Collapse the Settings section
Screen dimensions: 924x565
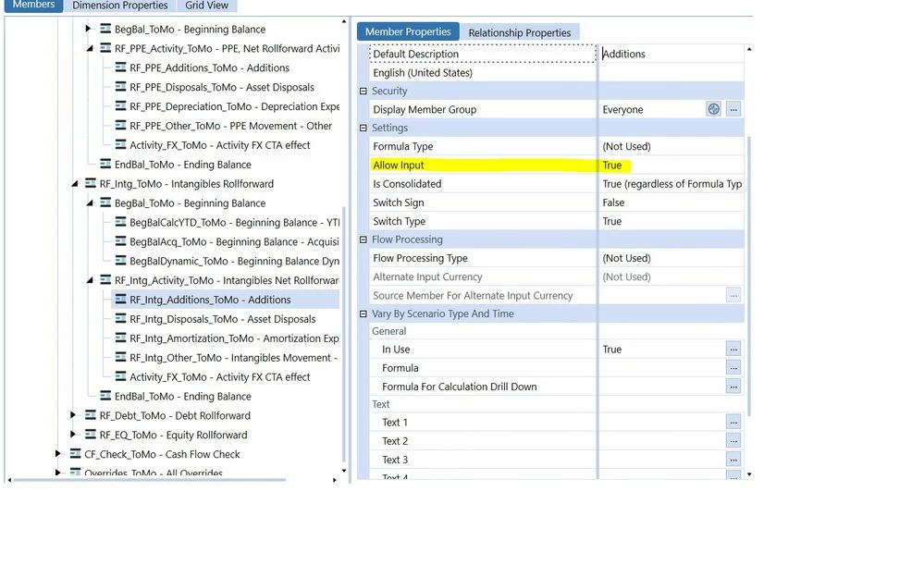pos(363,128)
